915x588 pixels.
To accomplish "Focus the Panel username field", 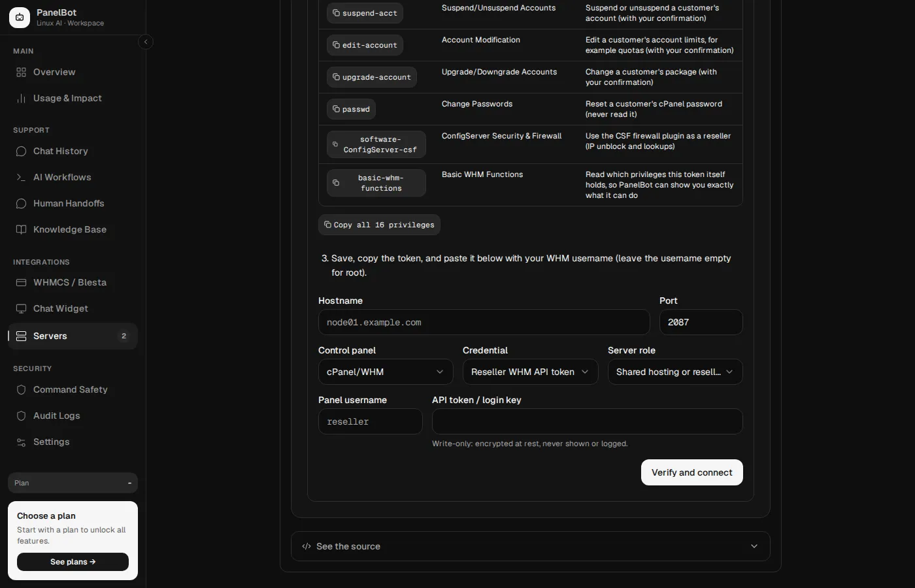I will click(x=370, y=421).
